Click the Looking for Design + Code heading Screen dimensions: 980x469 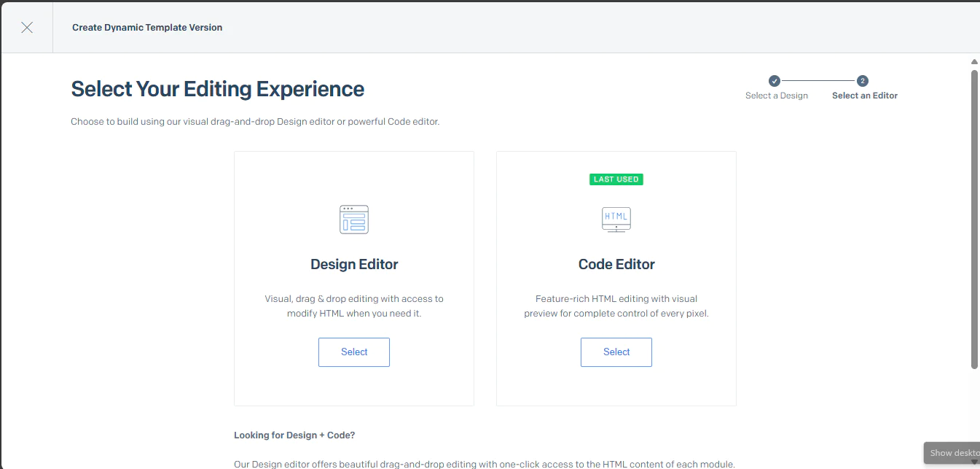(x=294, y=435)
